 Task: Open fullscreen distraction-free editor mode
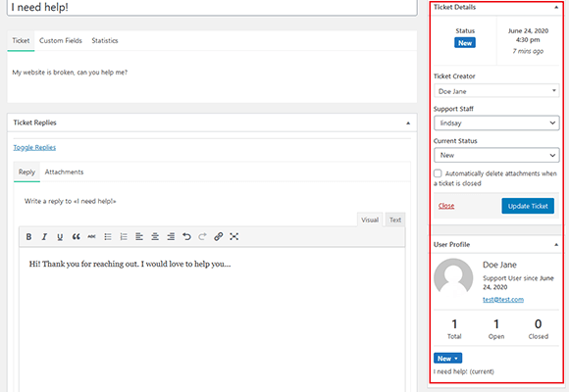(x=234, y=237)
